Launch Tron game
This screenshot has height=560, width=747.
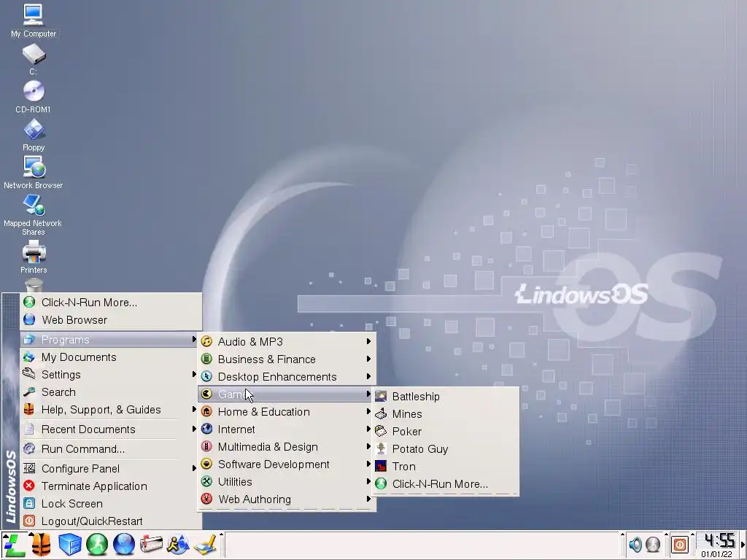[446, 466]
